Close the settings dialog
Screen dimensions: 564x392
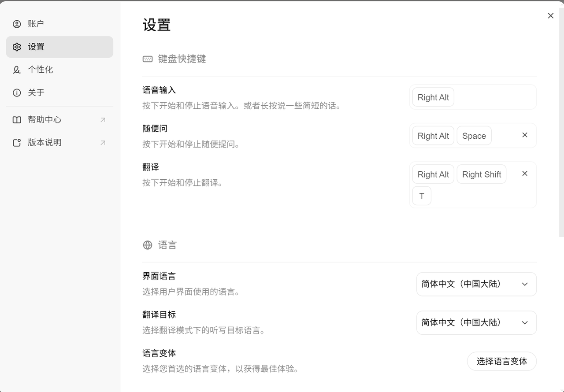(x=550, y=16)
